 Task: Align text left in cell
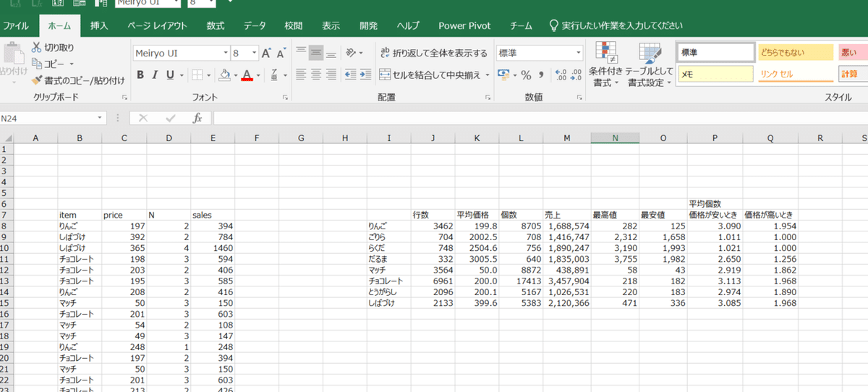click(301, 74)
